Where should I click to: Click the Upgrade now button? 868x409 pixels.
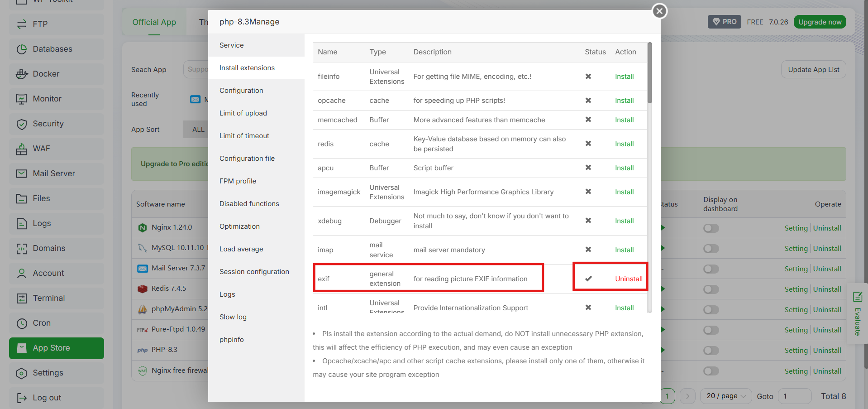820,22
